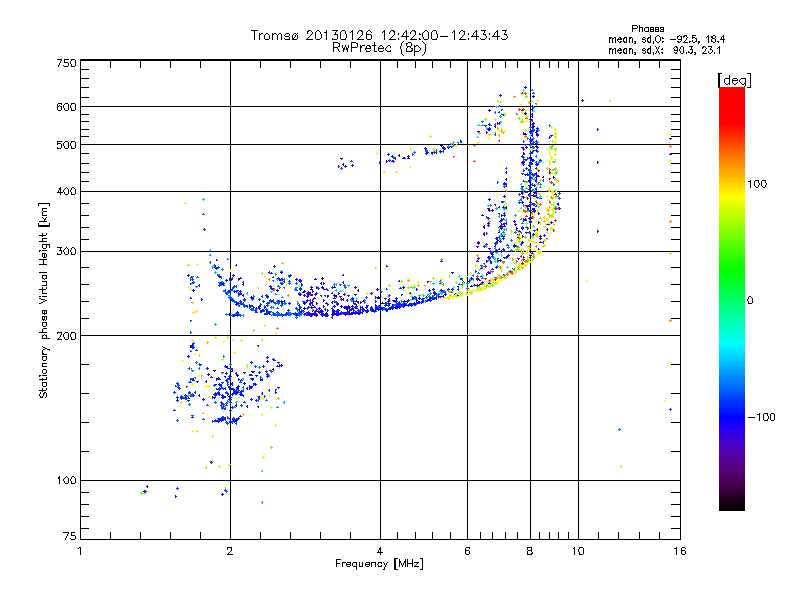Click the colorbar tick label "100"
Image resolution: width=800 pixels, height=600 pixels.
(x=757, y=184)
